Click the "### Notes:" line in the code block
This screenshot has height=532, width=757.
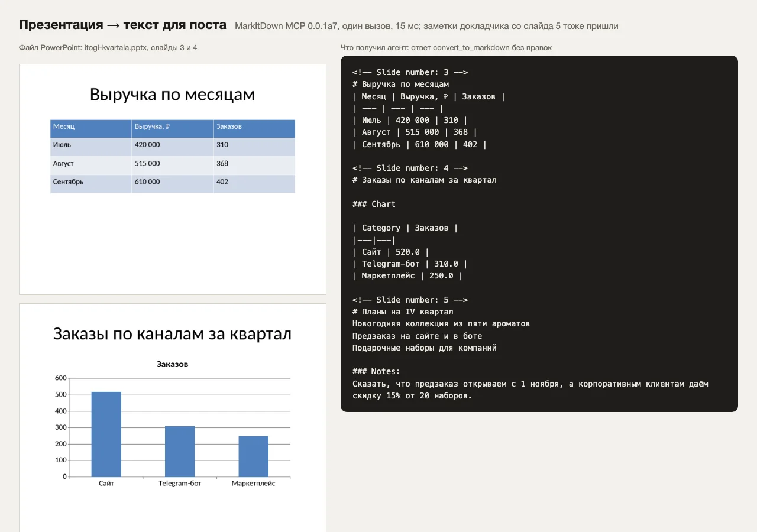pyautogui.click(x=376, y=371)
